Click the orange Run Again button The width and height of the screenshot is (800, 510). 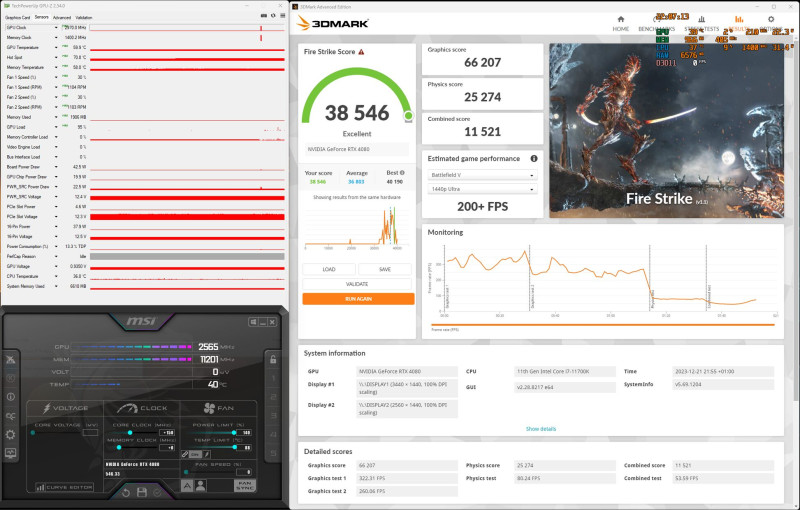pyautogui.click(x=358, y=299)
